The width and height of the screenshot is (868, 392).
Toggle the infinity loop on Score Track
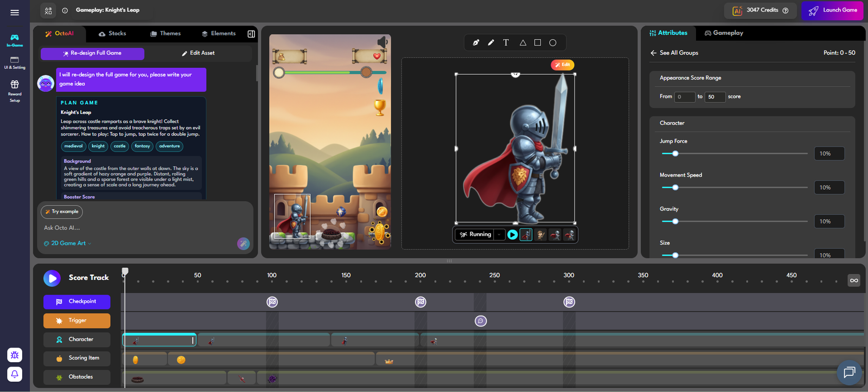point(854,280)
